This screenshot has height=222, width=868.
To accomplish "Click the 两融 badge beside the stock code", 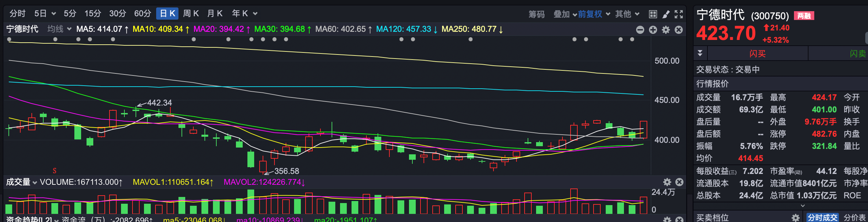I will point(804,16).
